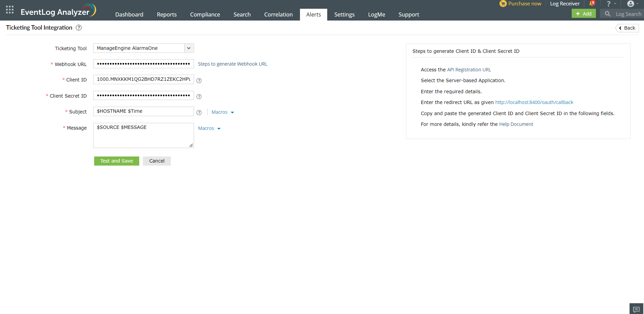Click inside the Message text area
Image resolution: width=644 pixels, height=314 pixels.
point(143,135)
